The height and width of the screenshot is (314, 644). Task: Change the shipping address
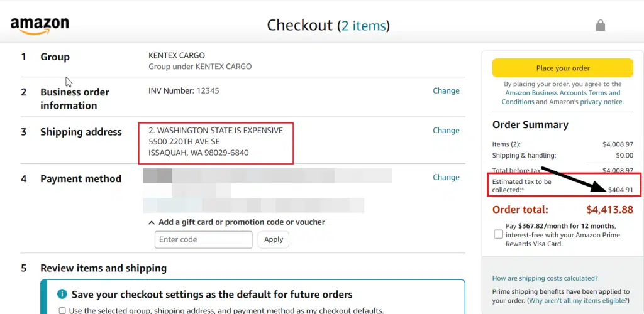click(x=446, y=131)
